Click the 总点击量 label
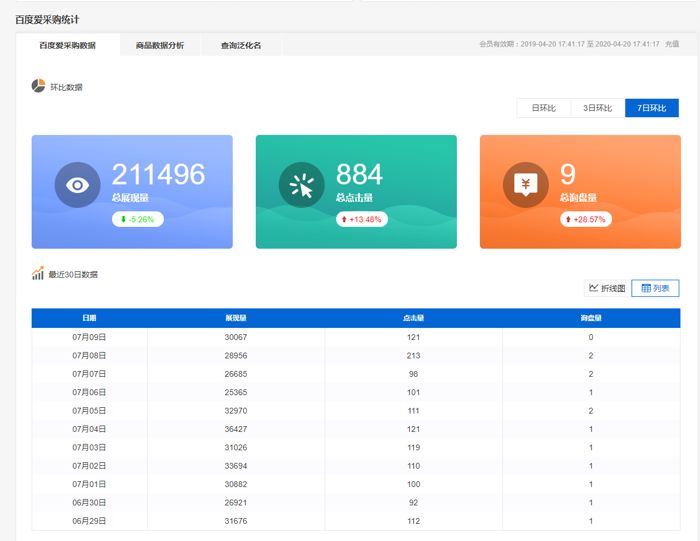700x541 pixels. 354,197
